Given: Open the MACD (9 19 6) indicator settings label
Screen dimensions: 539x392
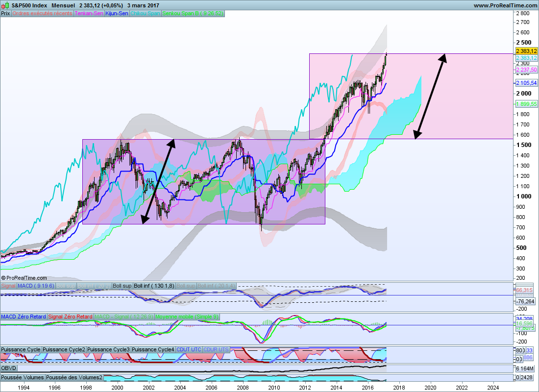Looking at the screenshot, I should [36, 286].
